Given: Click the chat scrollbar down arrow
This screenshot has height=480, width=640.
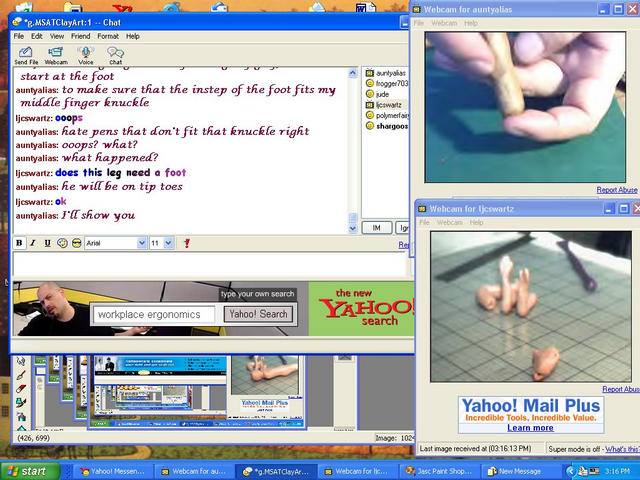Looking at the screenshot, I should pyautogui.click(x=353, y=229).
